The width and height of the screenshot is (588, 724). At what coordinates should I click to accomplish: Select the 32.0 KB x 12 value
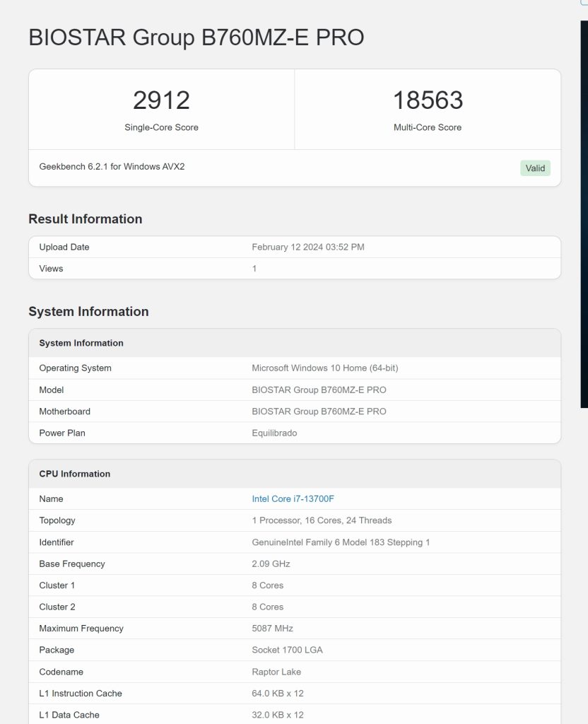coord(277,715)
